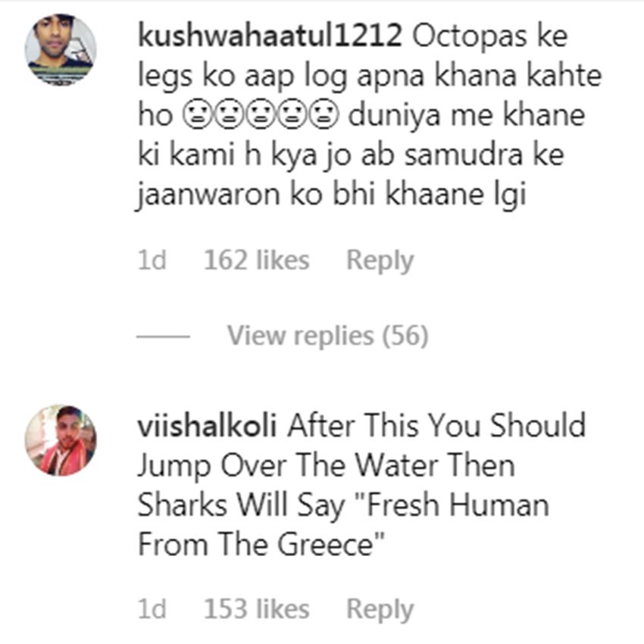Select the fourth anguished face emoji

coord(292,115)
